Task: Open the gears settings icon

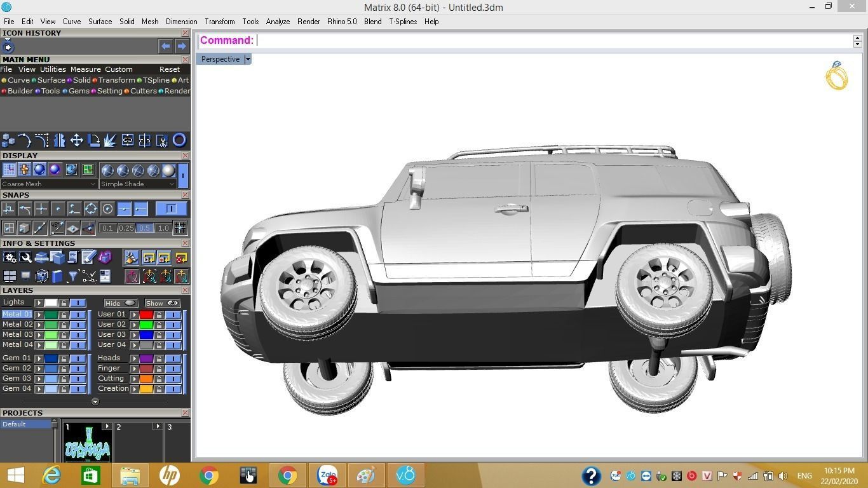Action: coord(10,257)
